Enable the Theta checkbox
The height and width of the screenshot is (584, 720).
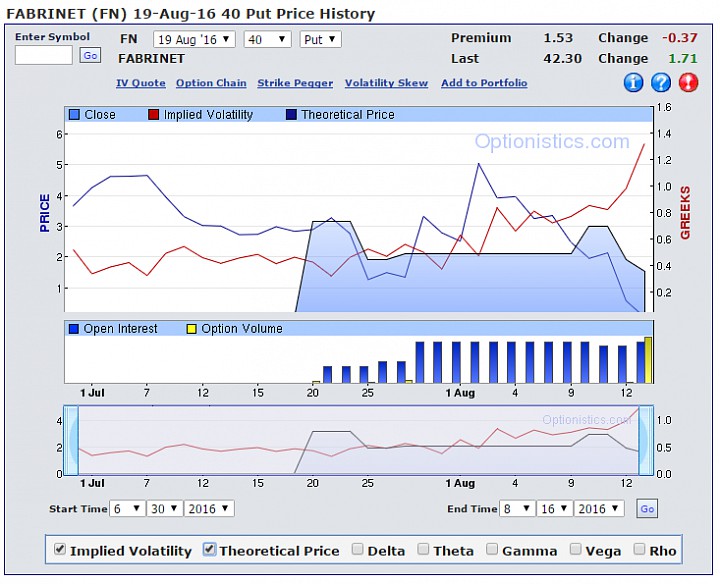(423, 549)
